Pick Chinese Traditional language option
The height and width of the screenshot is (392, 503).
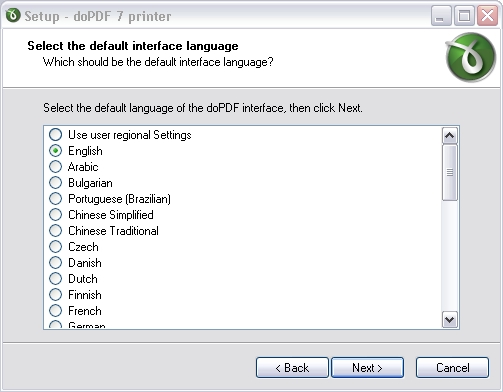(x=56, y=231)
